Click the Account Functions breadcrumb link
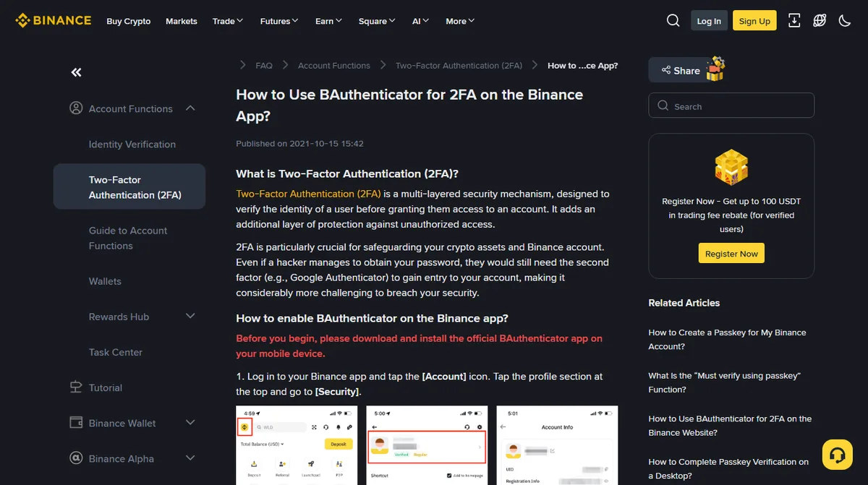Screen dimensions: 868x485 pos(334,65)
